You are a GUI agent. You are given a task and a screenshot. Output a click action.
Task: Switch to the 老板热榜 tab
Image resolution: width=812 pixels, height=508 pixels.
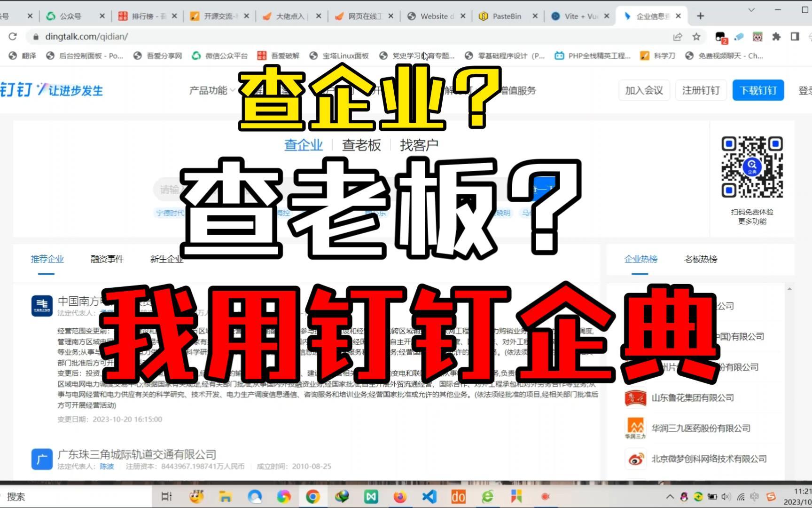tap(701, 259)
